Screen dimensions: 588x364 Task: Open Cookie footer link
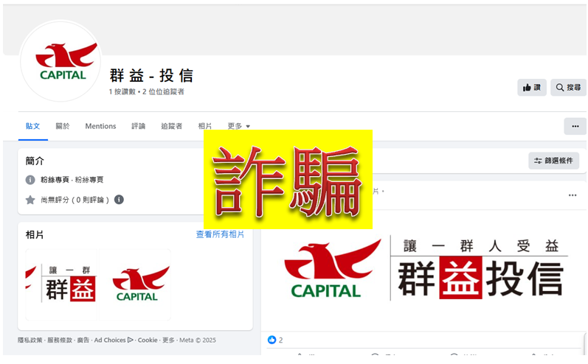[148, 340]
